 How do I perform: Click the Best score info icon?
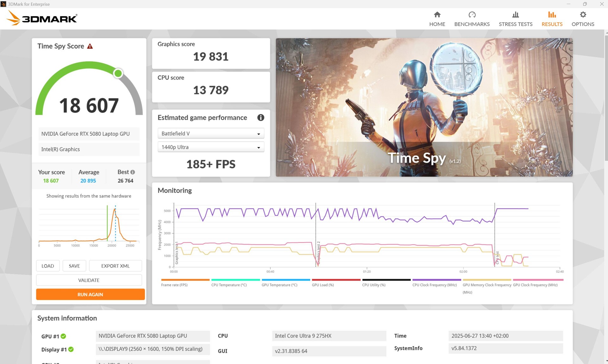pos(133,172)
